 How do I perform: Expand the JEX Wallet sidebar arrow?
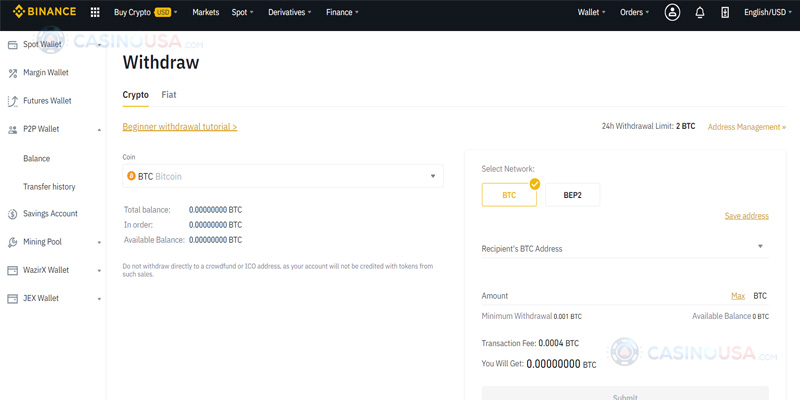pos(99,299)
